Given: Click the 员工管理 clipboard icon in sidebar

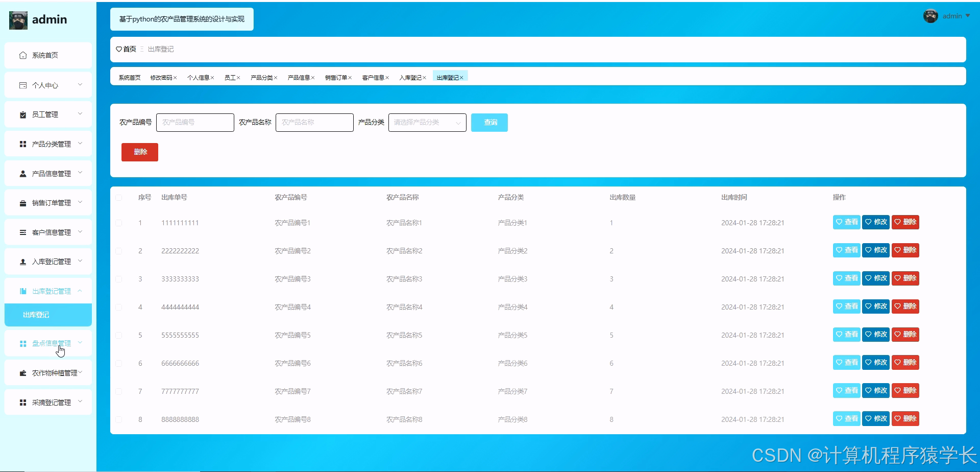Looking at the screenshot, I should (x=23, y=115).
